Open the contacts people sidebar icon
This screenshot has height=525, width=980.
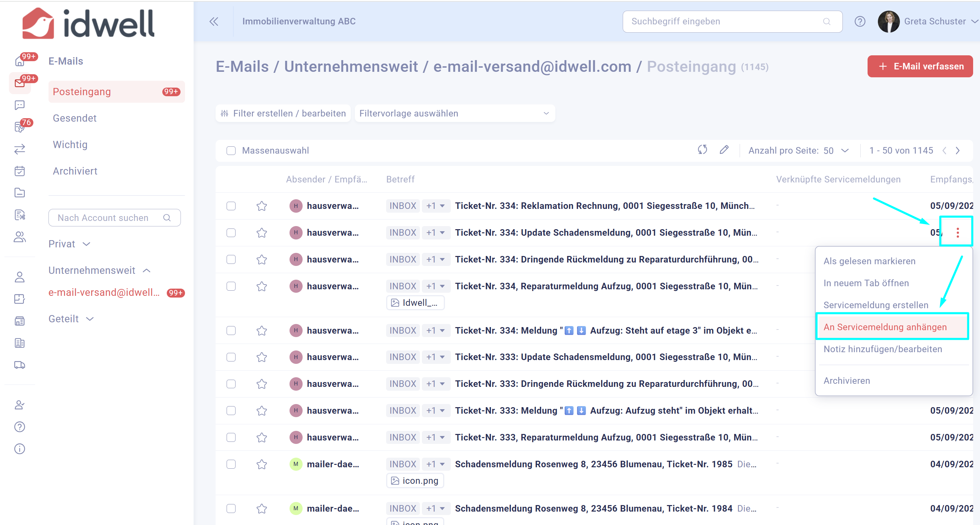pos(20,237)
